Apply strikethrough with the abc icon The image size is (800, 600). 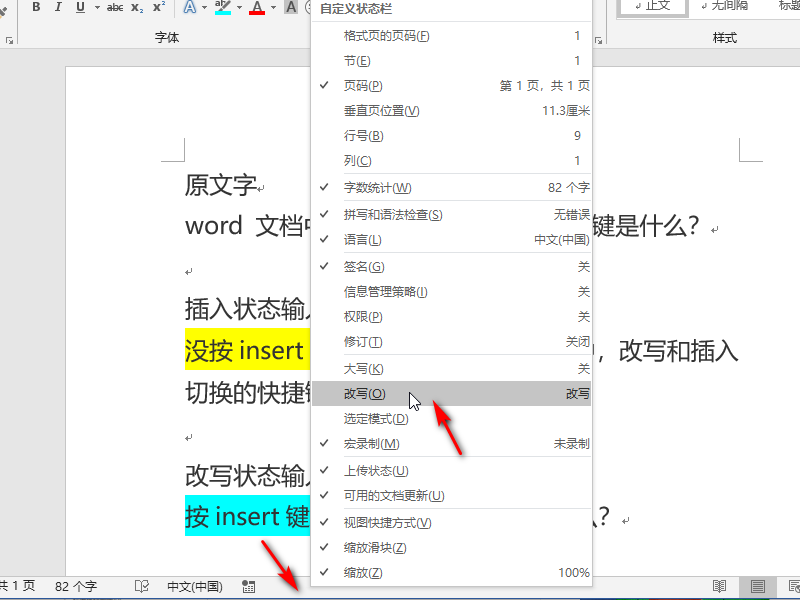115,7
